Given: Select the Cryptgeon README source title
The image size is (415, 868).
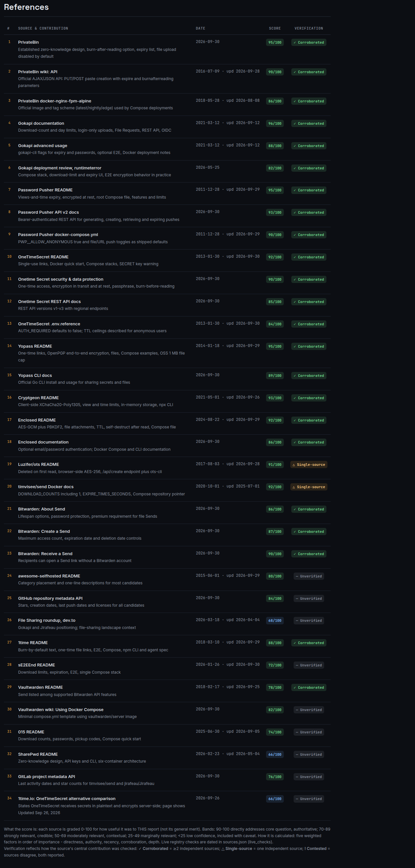Looking at the screenshot, I should [x=38, y=398].
